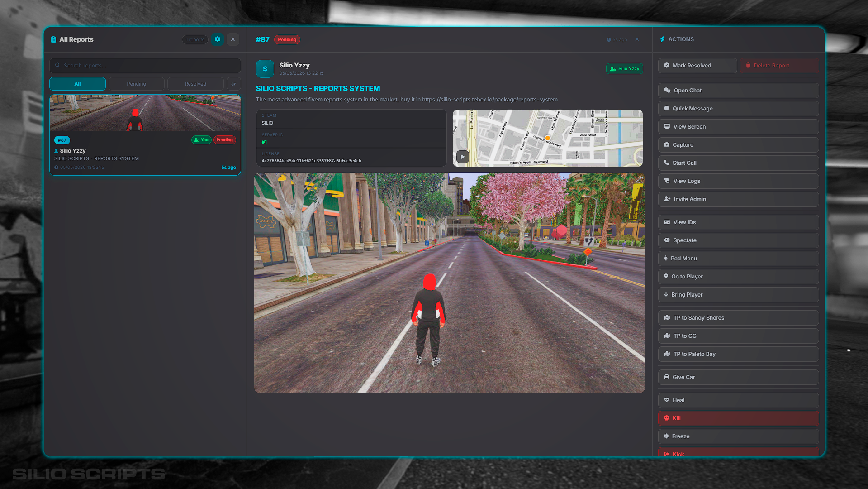Click the ACTIONS lightning bolt icon
Viewport: 868px width, 489px height.
[663, 39]
